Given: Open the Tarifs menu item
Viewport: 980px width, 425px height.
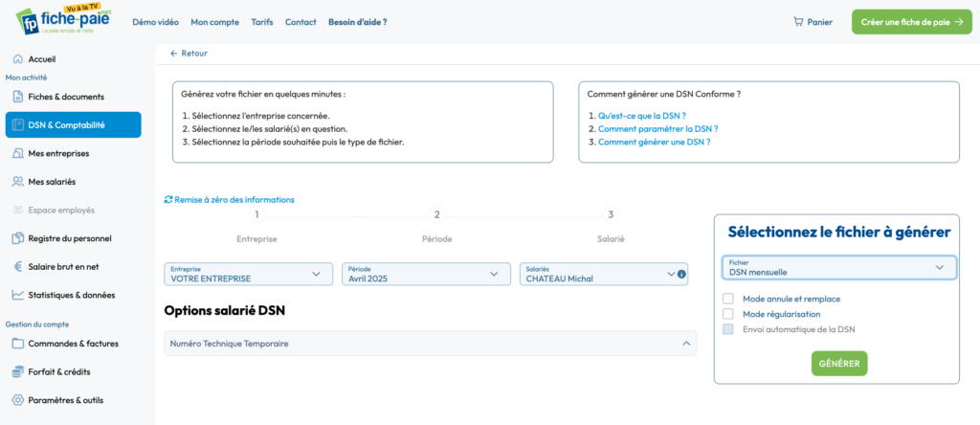Looking at the screenshot, I should pyautogui.click(x=262, y=21).
